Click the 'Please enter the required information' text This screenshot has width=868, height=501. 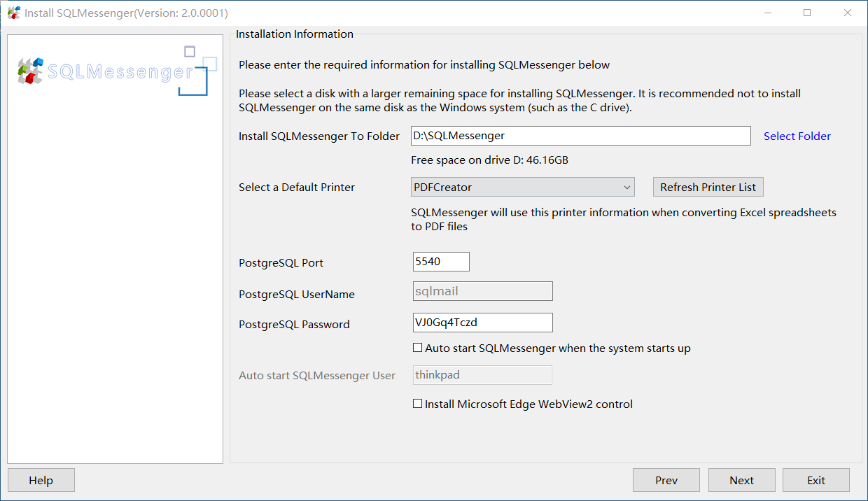[x=424, y=65]
